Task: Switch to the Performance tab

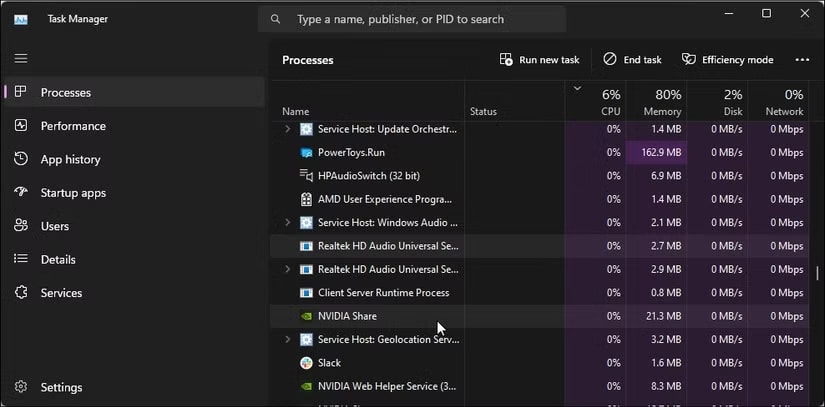Action: 72,126
